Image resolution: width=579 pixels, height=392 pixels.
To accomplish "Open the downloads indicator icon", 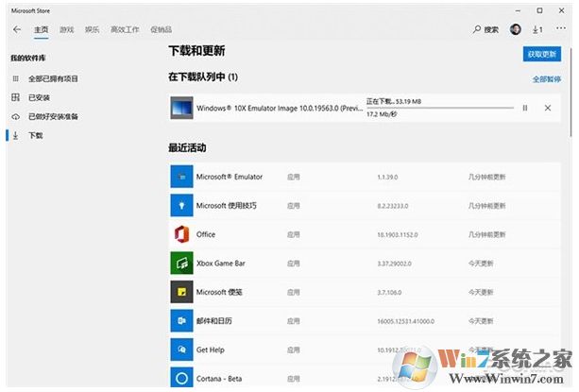I will coord(537,29).
